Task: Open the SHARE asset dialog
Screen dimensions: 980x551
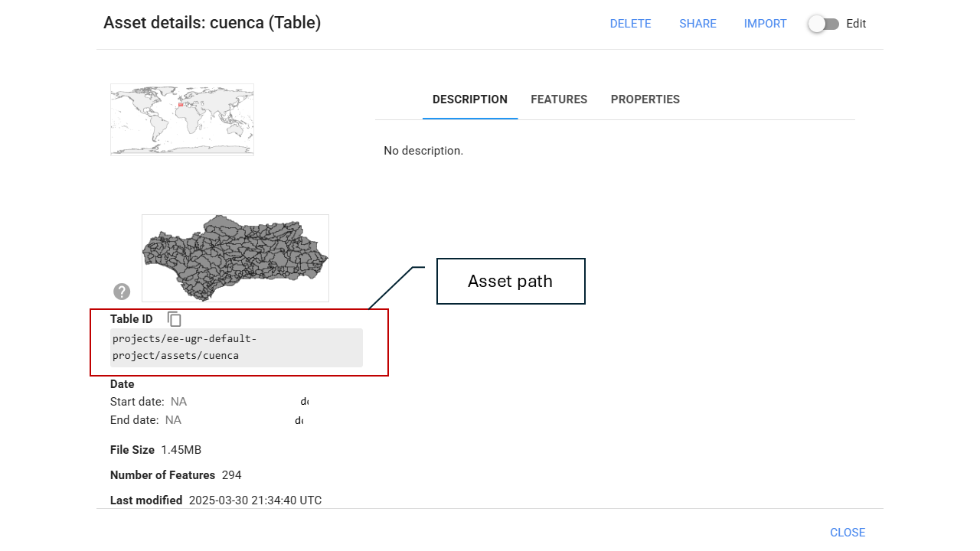Action: [697, 24]
